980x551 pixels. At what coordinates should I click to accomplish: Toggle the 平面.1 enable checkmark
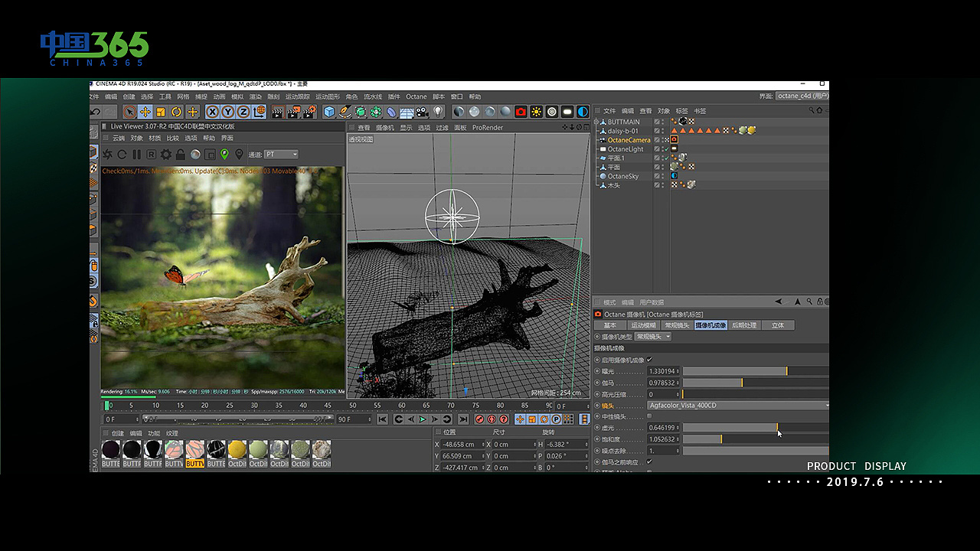click(x=667, y=158)
